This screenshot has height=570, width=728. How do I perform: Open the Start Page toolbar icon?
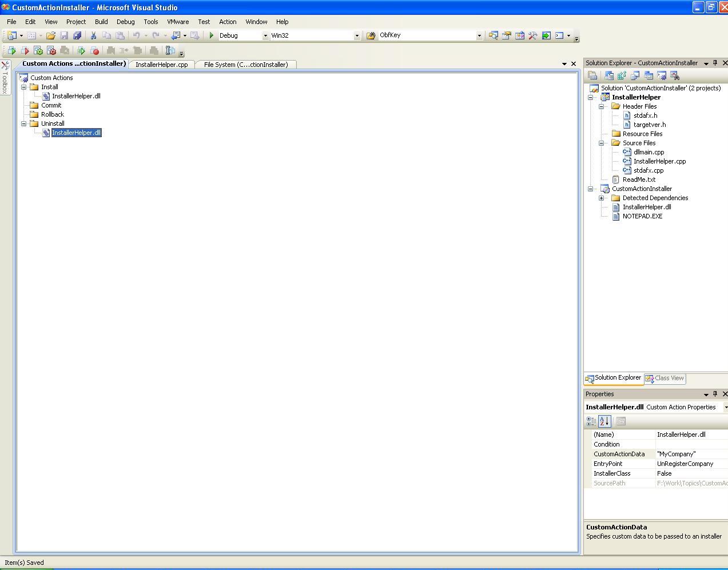tap(546, 35)
